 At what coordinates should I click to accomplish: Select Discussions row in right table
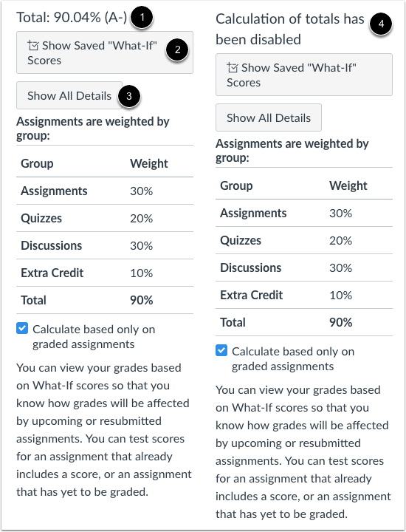304,267
